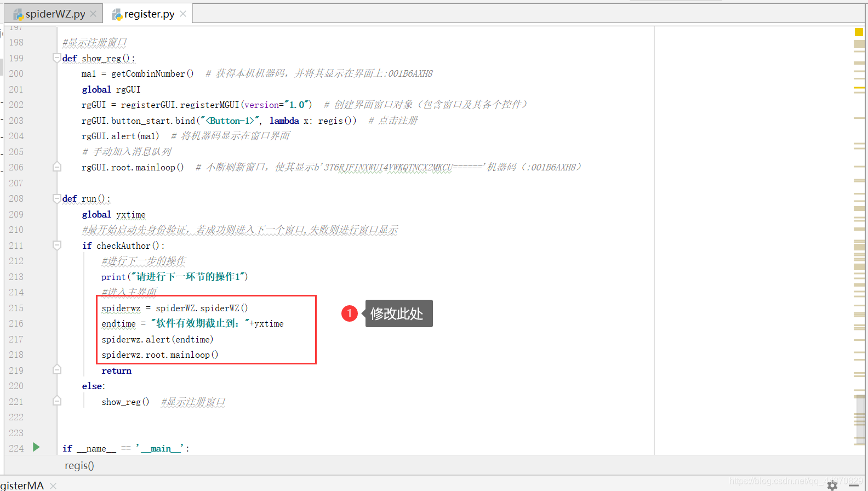
Task: Click 'global yxtime' on line 209
Action: pos(114,214)
